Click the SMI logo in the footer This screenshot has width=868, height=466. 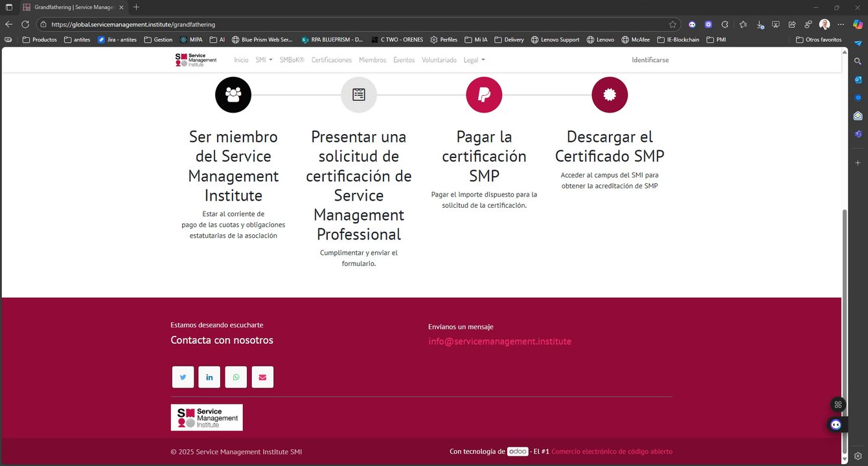[207, 417]
